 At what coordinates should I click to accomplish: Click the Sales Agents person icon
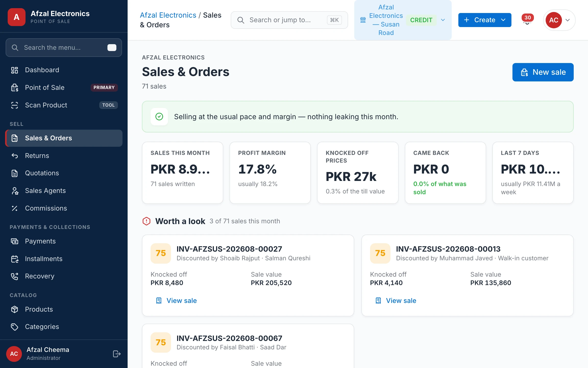coord(15,191)
